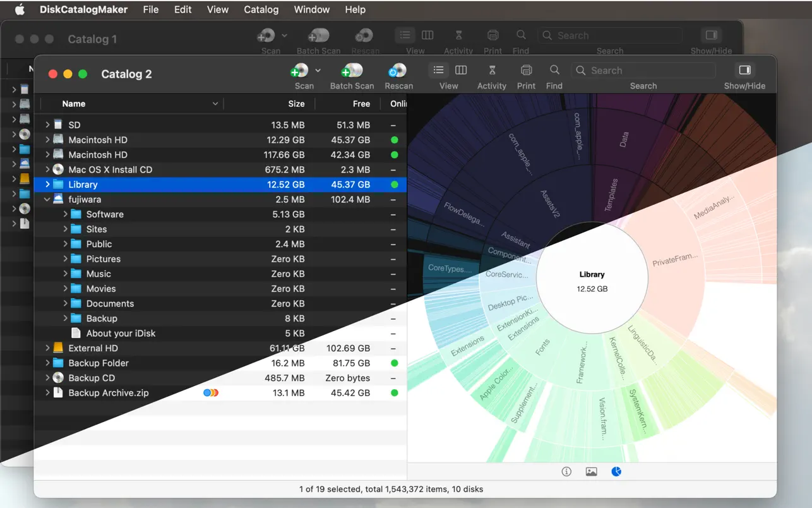Open the Catalog menu
Image resolution: width=812 pixels, height=508 pixels.
261,9
